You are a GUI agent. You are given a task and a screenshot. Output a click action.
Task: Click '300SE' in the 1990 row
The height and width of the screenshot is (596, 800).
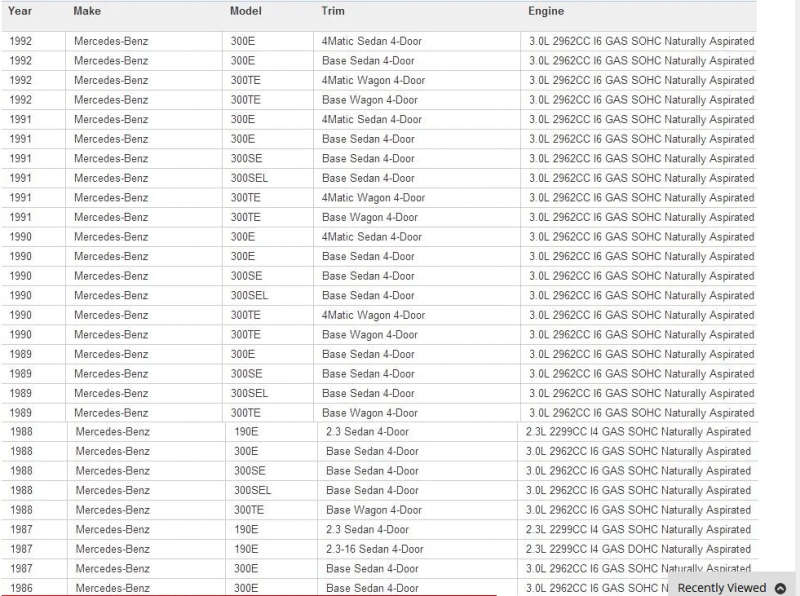(246, 276)
